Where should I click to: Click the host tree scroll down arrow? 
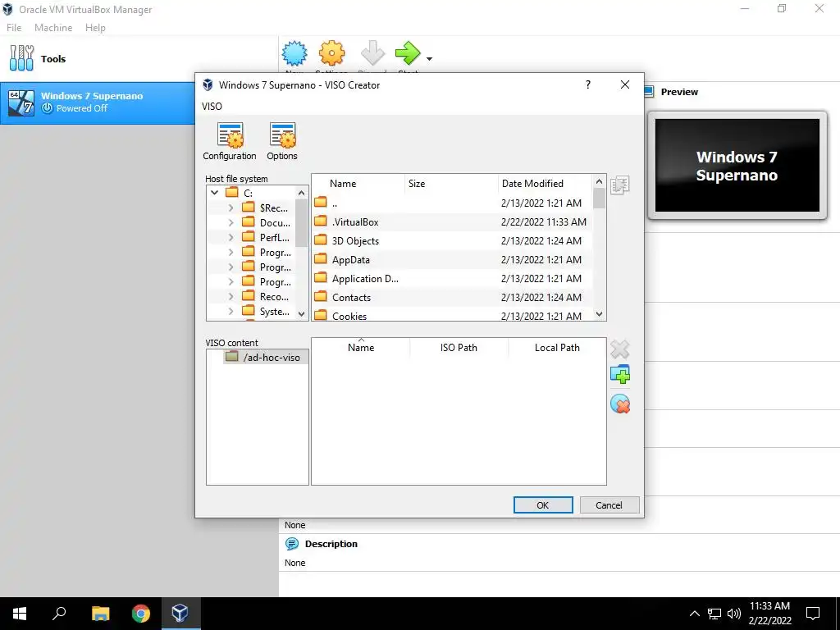click(302, 314)
